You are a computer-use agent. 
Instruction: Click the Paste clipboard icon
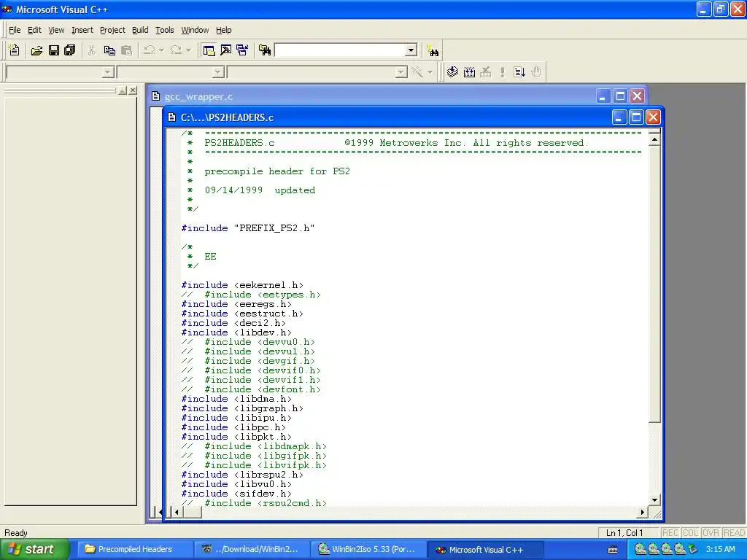126,50
